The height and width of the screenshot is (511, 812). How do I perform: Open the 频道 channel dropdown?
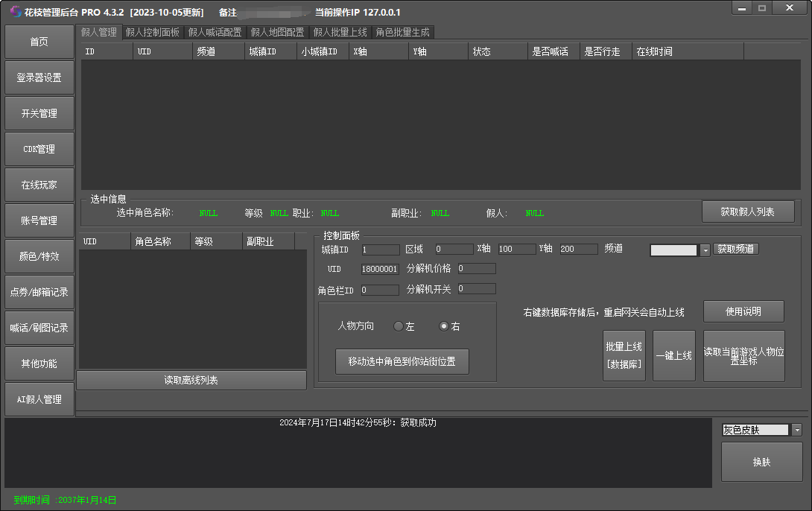(x=705, y=250)
